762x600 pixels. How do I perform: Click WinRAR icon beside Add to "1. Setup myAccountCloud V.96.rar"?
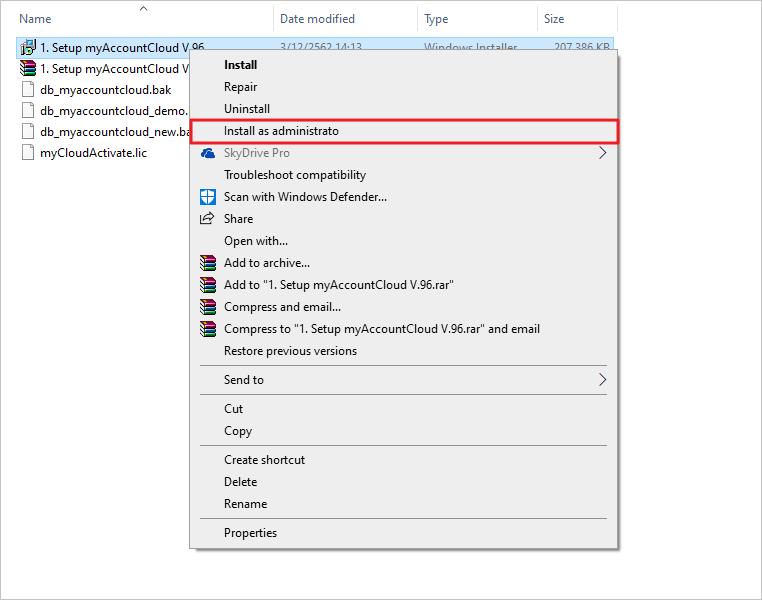point(208,285)
